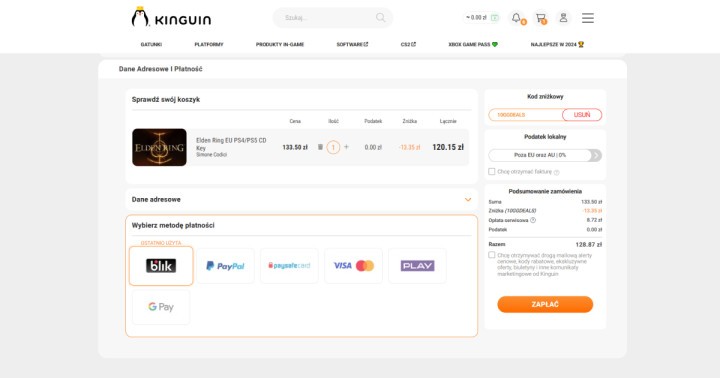Click the Elden Ring product thumbnail
This screenshot has width=720, height=378.
point(159,147)
